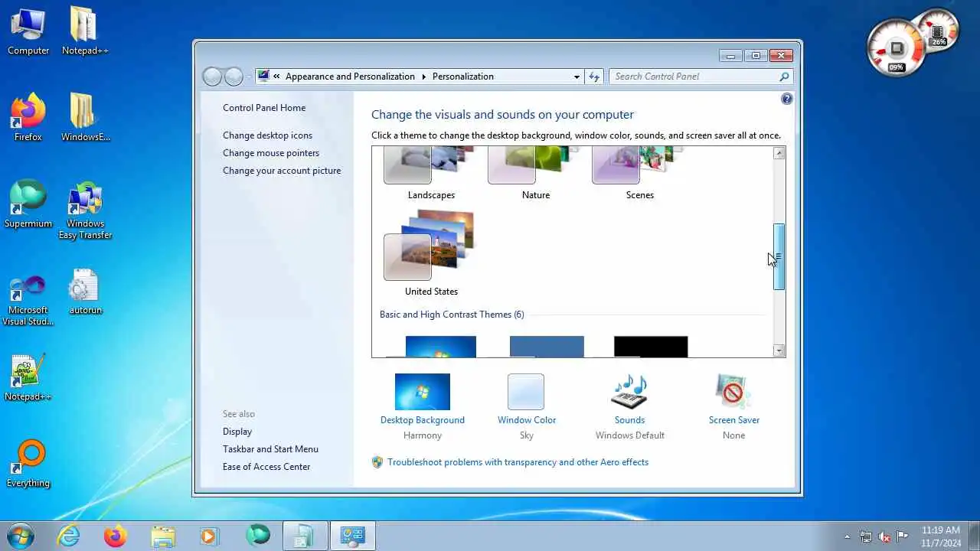
Task: Open Windows Easy Transfer desktop shortcut
Action: (85, 210)
